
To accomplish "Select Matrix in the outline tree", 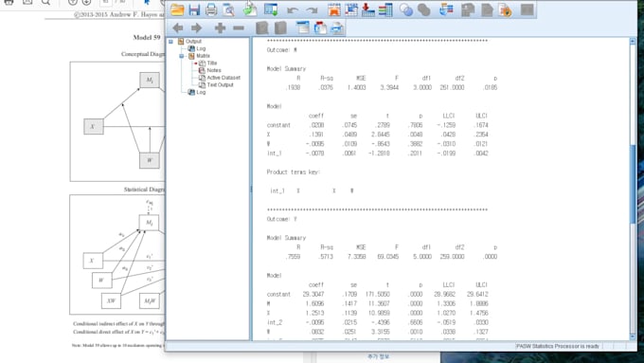I will pos(203,56).
